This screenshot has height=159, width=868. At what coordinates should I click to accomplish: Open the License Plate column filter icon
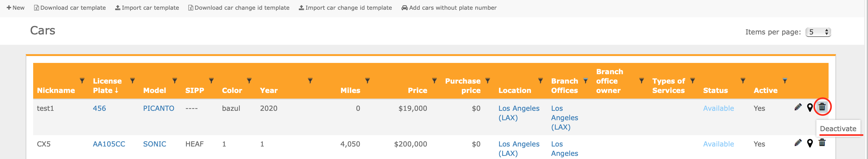(x=132, y=81)
